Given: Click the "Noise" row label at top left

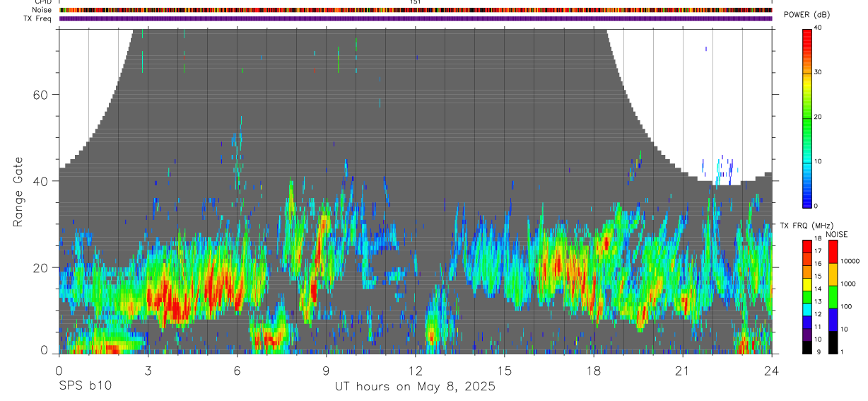Looking at the screenshot, I should click(42, 10).
